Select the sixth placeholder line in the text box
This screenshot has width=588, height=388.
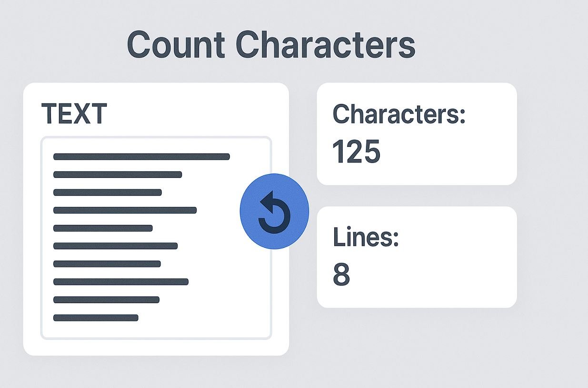[x=115, y=246]
